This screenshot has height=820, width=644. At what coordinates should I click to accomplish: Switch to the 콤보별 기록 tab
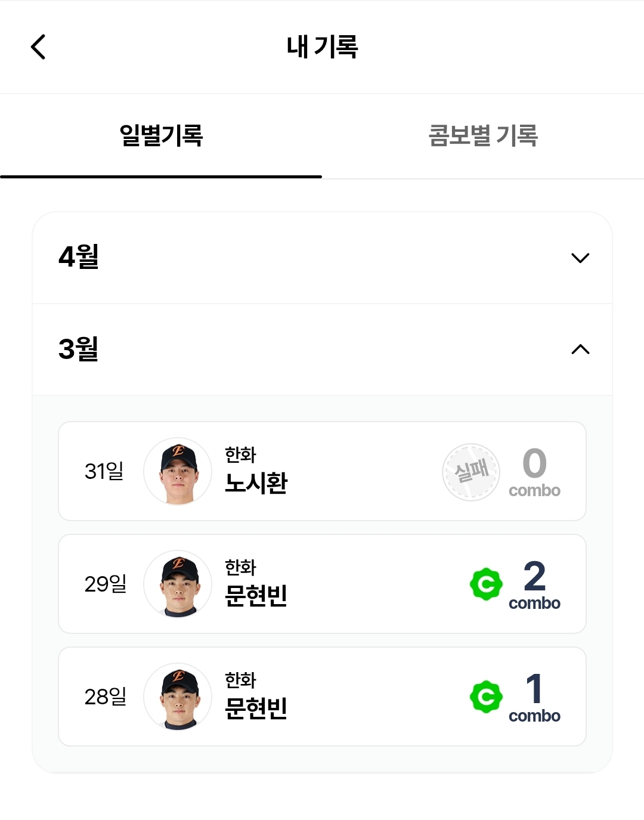click(483, 135)
